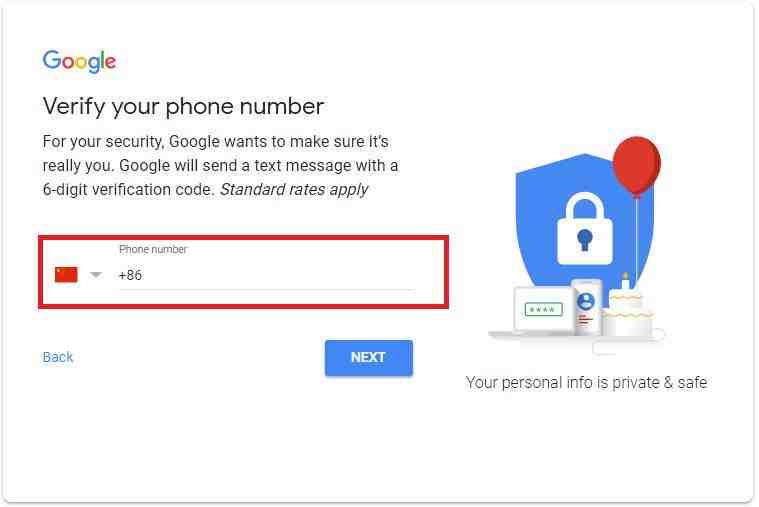Click the candle on top of the cake

click(625, 281)
